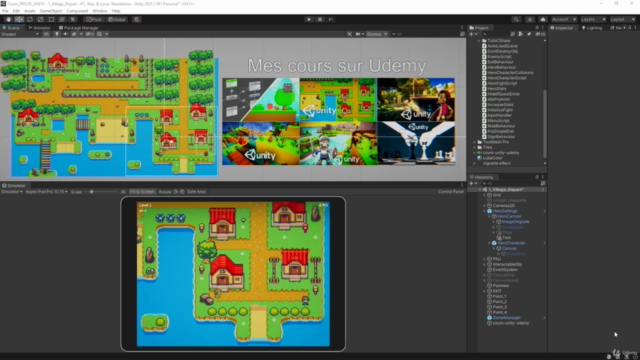640x360 pixels.
Task: Select the Hand tool in Unity toolbar
Action: pos(8,19)
